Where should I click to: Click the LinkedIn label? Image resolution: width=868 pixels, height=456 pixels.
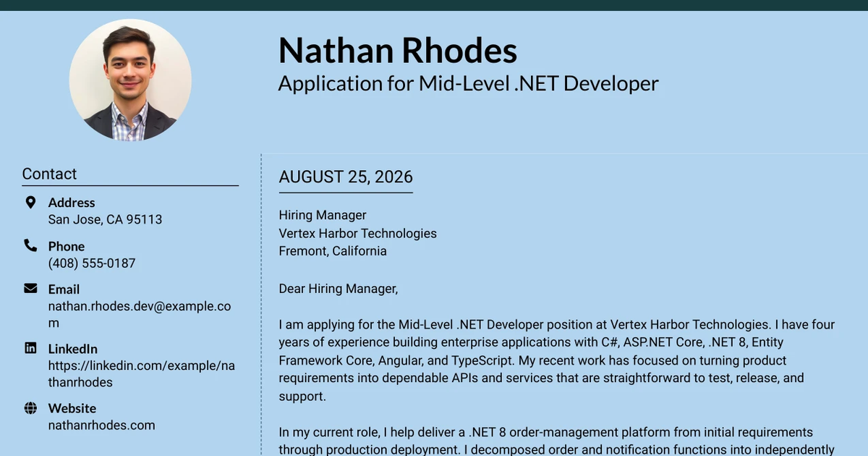[x=73, y=349]
